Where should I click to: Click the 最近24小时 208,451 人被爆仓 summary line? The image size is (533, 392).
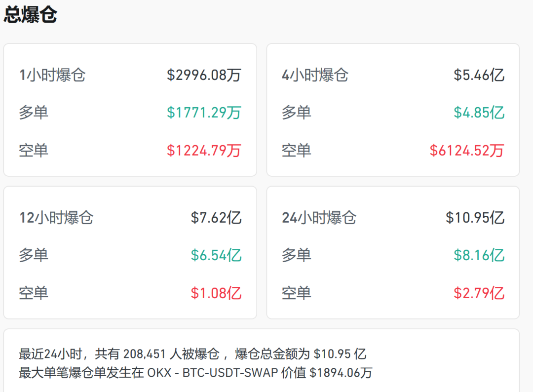tap(192, 354)
